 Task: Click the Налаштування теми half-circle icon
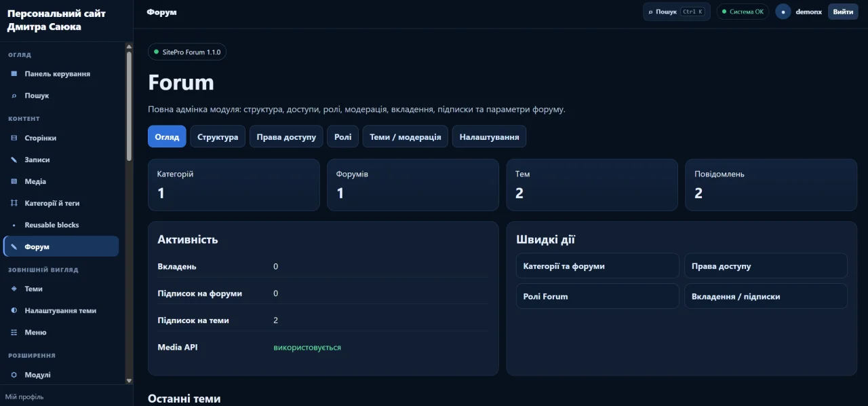[x=14, y=310]
